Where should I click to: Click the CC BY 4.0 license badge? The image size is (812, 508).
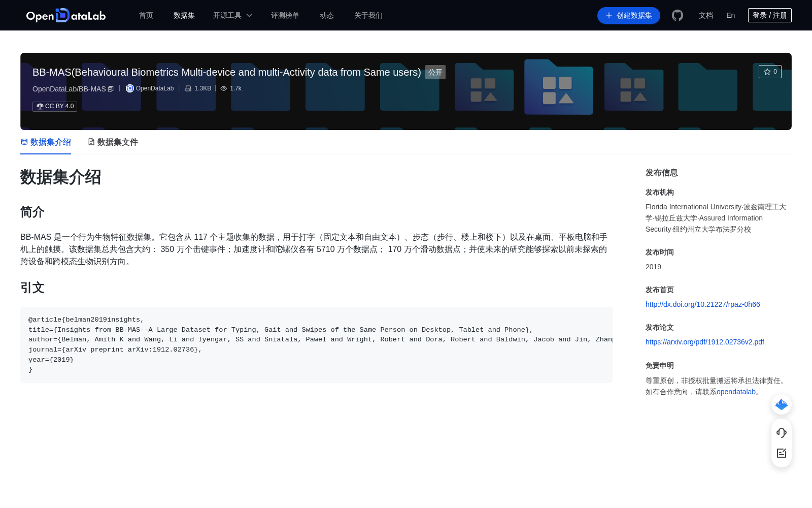(55, 107)
